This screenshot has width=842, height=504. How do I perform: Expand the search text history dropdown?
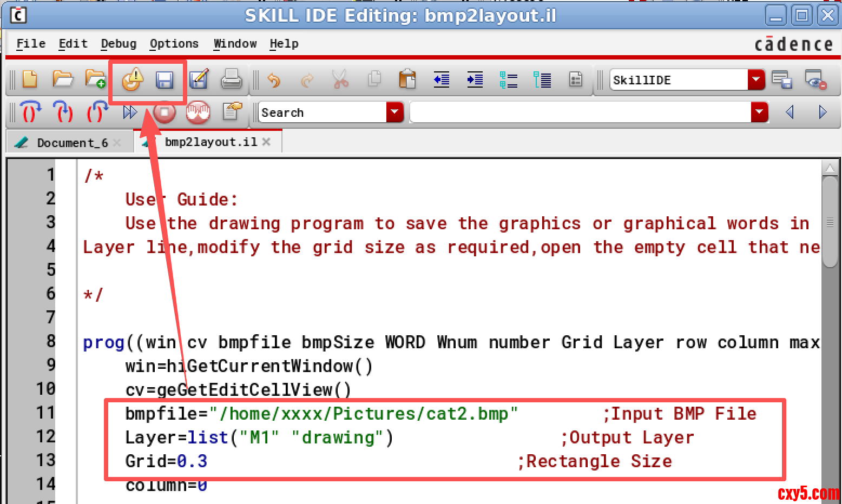click(x=759, y=112)
